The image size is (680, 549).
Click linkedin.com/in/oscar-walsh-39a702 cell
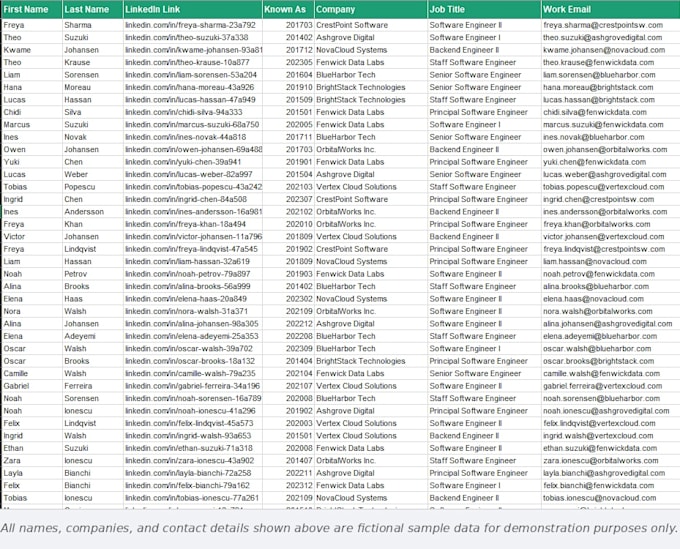193,349
